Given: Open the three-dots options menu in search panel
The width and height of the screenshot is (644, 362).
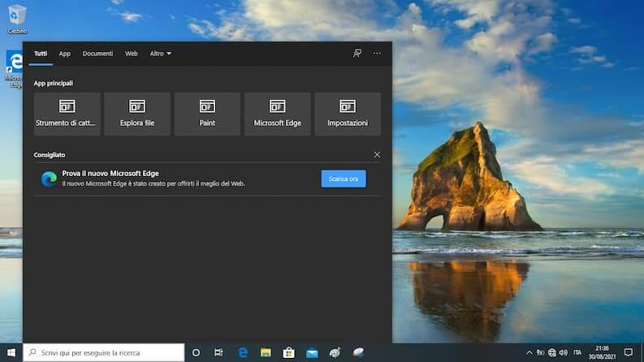Looking at the screenshot, I should tap(377, 54).
